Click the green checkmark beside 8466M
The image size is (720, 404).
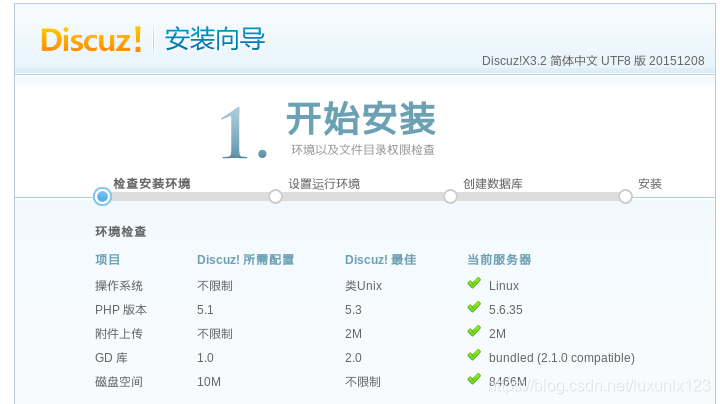click(474, 379)
